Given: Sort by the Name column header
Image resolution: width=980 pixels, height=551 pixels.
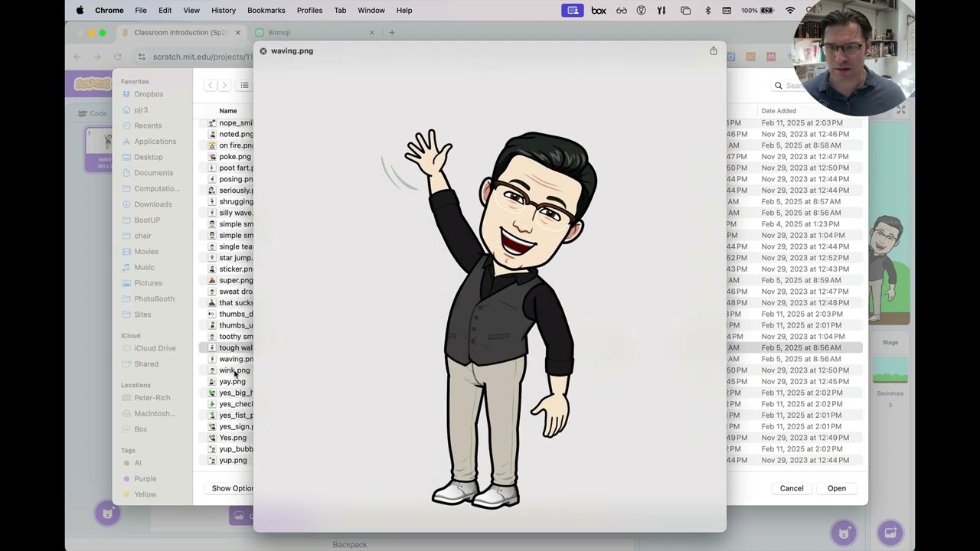Looking at the screenshot, I should pos(228,111).
